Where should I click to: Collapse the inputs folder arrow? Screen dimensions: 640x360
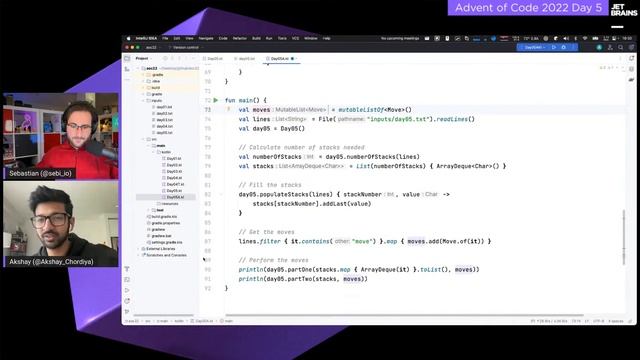[143, 100]
